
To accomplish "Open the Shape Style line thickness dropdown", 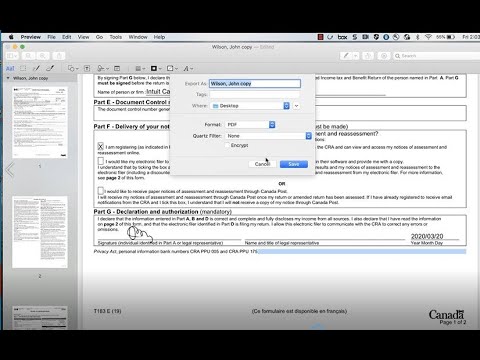I will [140, 68].
